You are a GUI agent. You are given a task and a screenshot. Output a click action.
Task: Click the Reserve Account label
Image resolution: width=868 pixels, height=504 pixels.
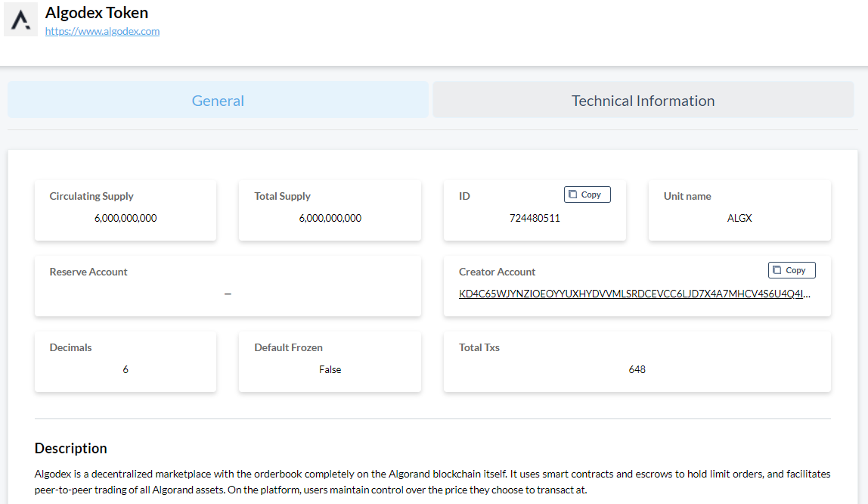click(88, 272)
